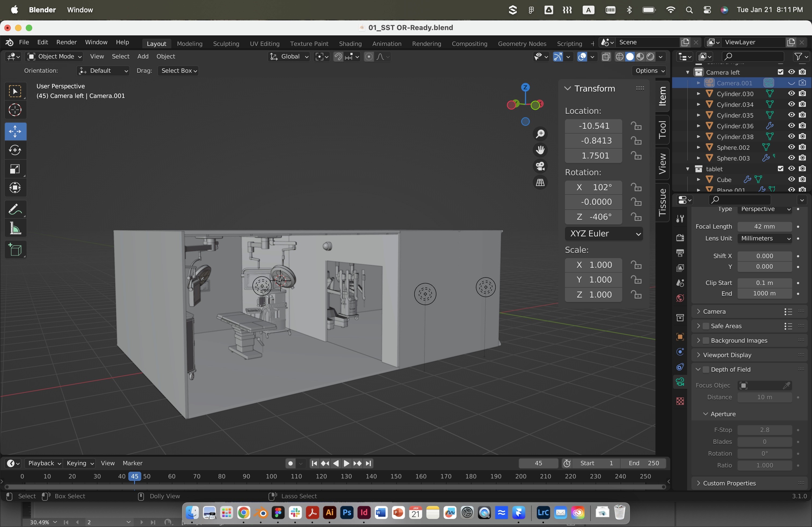The width and height of the screenshot is (812, 527).
Task: Open the Render menu
Action: coord(66,42)
